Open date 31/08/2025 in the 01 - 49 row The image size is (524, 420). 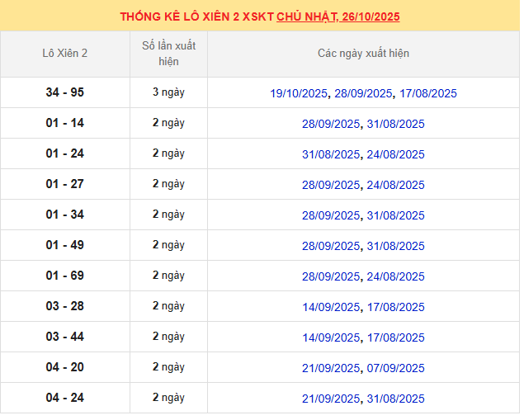[x=395, y=246]
